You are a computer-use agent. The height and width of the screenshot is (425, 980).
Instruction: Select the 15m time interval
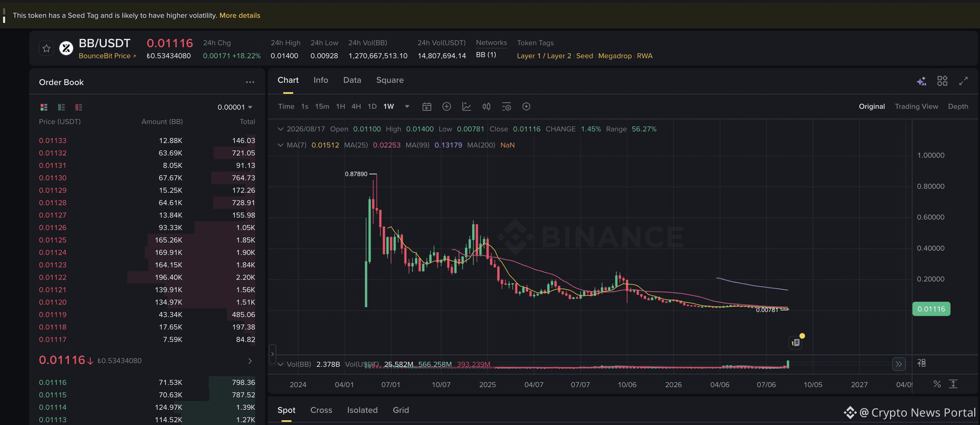322,107
